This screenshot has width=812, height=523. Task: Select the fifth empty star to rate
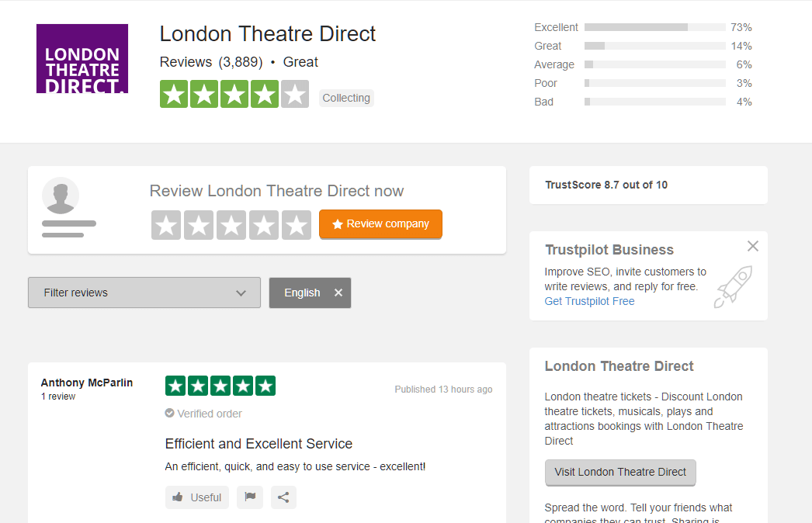(x=297, y=223)
